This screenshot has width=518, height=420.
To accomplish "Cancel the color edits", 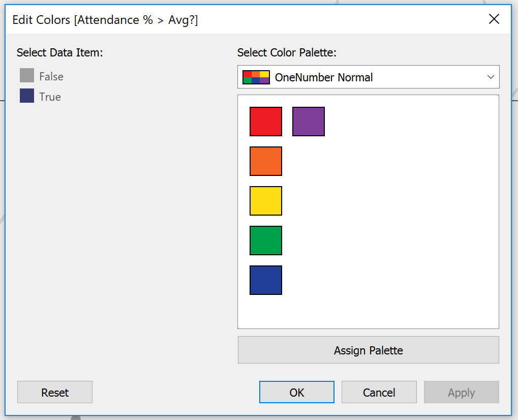I will coord(379,392).
